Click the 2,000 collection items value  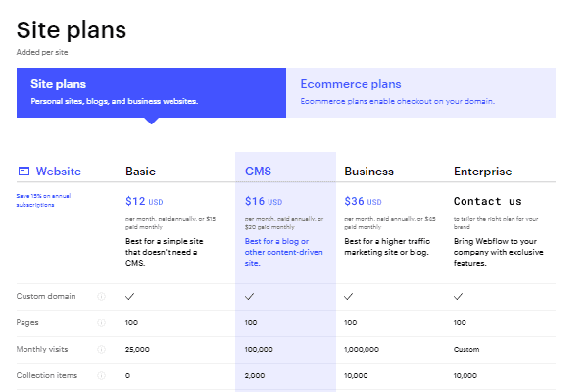pyautogui.click(x=255, y=375)
